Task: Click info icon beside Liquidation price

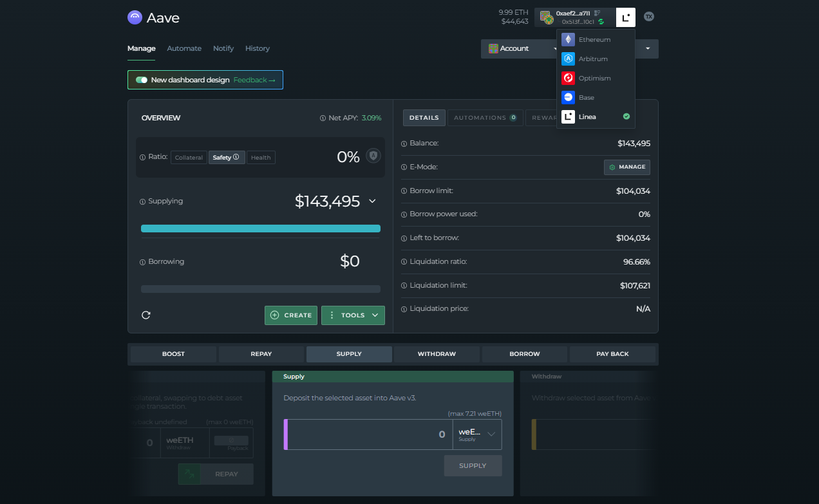Action: [x=404, y=310]
